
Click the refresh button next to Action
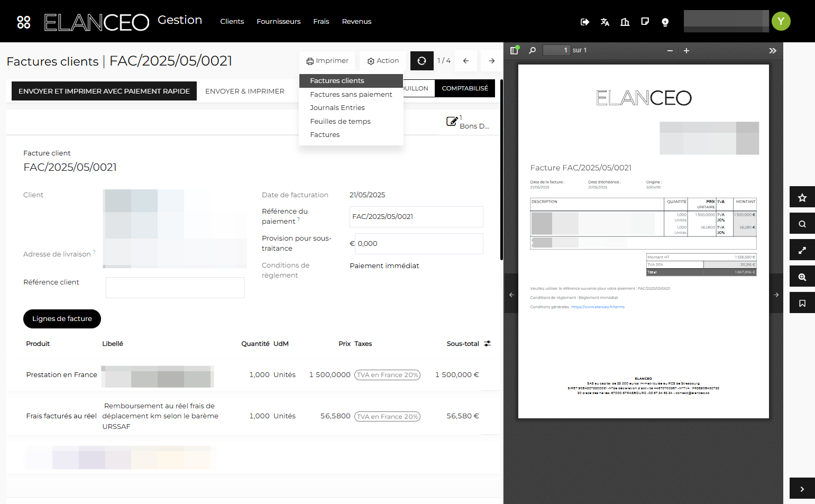pos(422,61)
